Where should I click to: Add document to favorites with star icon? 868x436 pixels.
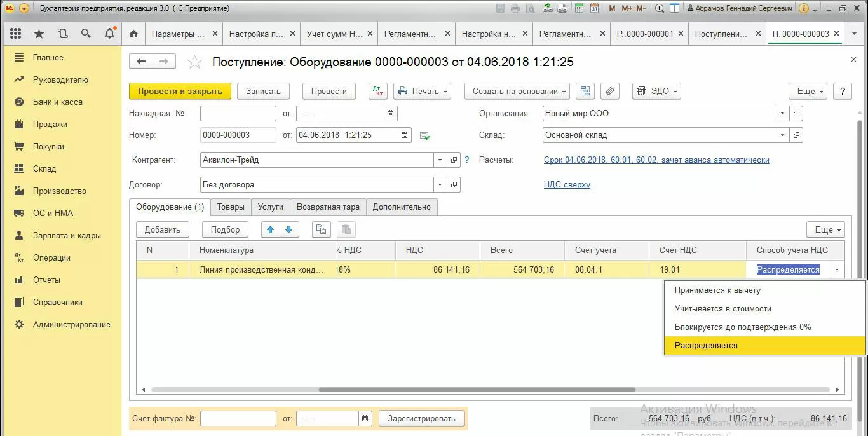click(194, 62)
